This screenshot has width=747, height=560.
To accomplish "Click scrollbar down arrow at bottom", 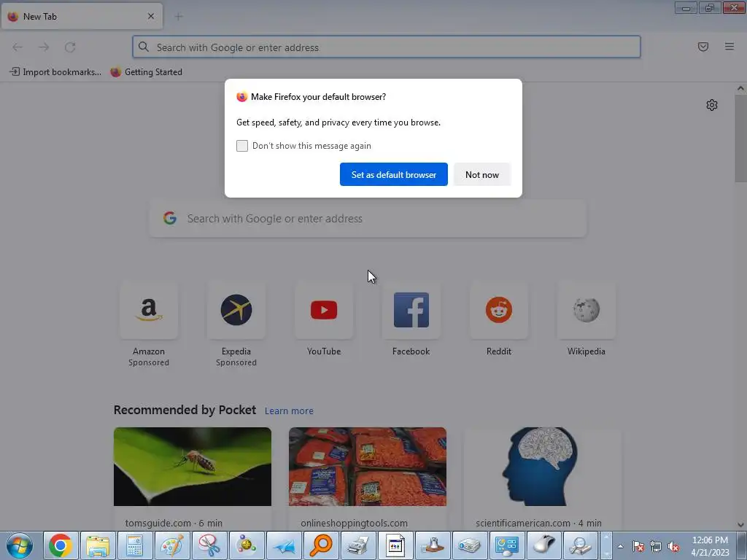I will [x=740, y=525].
